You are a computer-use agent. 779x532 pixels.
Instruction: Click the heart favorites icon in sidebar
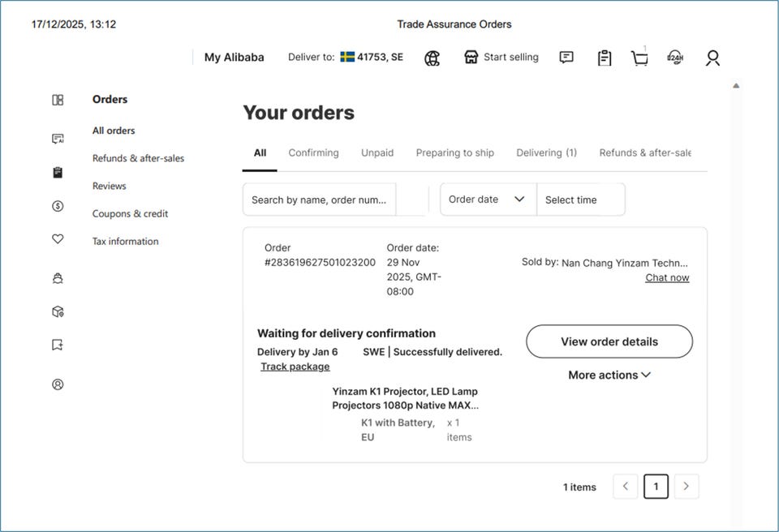(58, 239)
